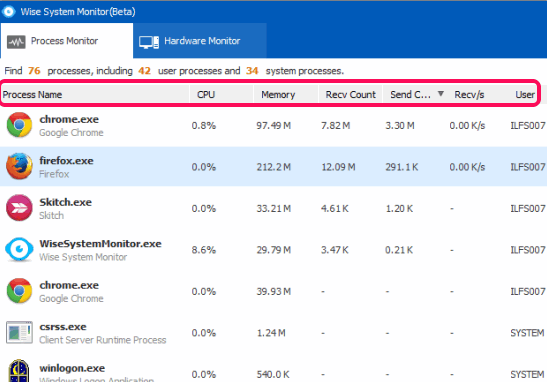Select the first chrome.exe Chrome icon

click(19, 125)
